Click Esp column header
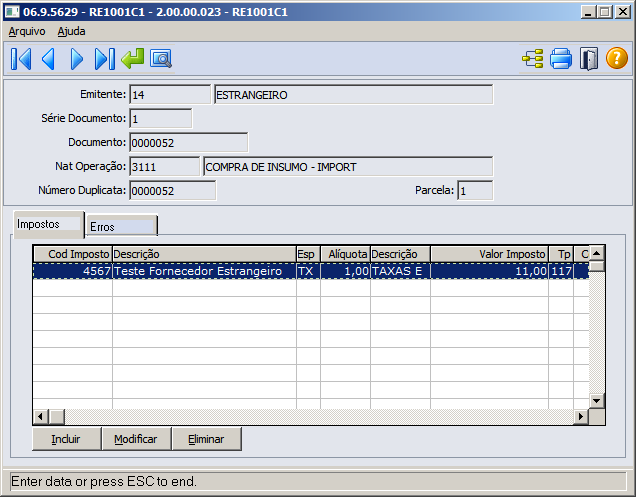The width and height of the screenshot is (636, 497). point(308,254)
